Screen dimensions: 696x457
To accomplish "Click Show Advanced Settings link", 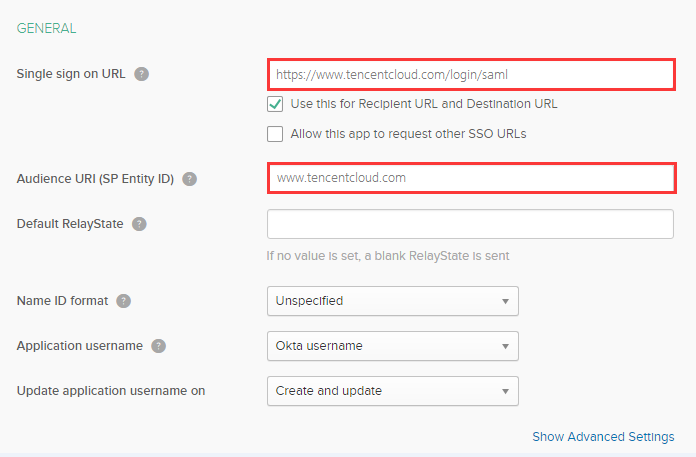I will [603, 437].
